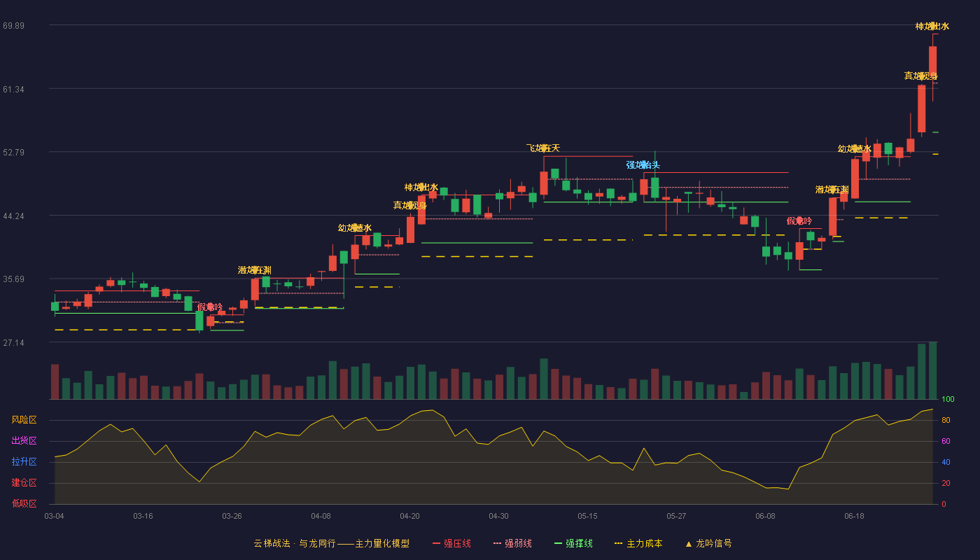The width and height of the screenshot is (980, 560).
Task: Click the 飞龙在天 signal marker
Action: point(543,148)
